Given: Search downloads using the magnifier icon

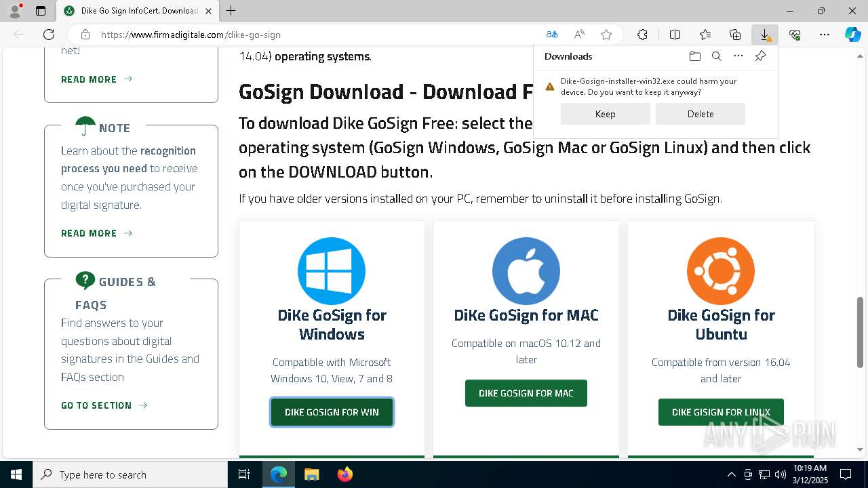Looking at the screenshot, I should tap(716, 56).
